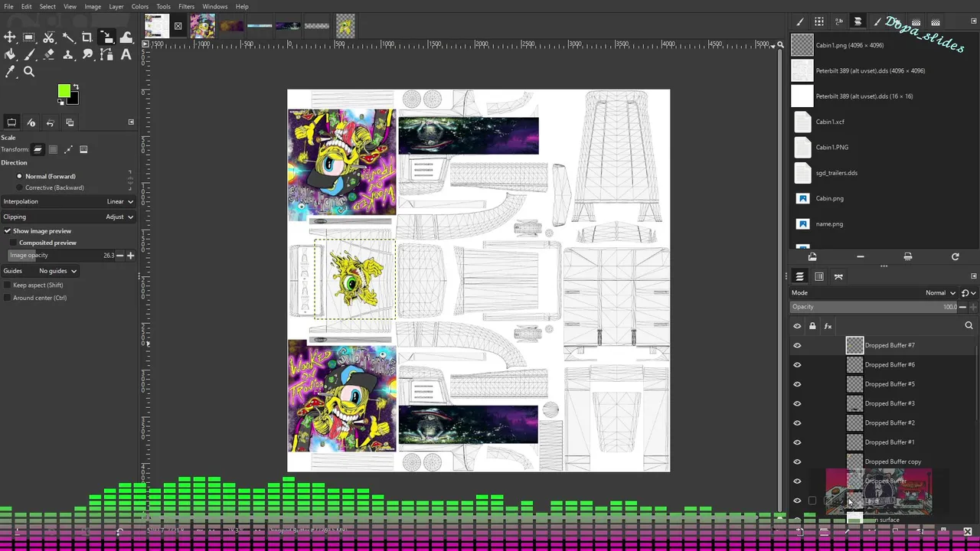Select the Smudge tool
The width and height of the screenshot is (980, 551).
pos(87,55)
